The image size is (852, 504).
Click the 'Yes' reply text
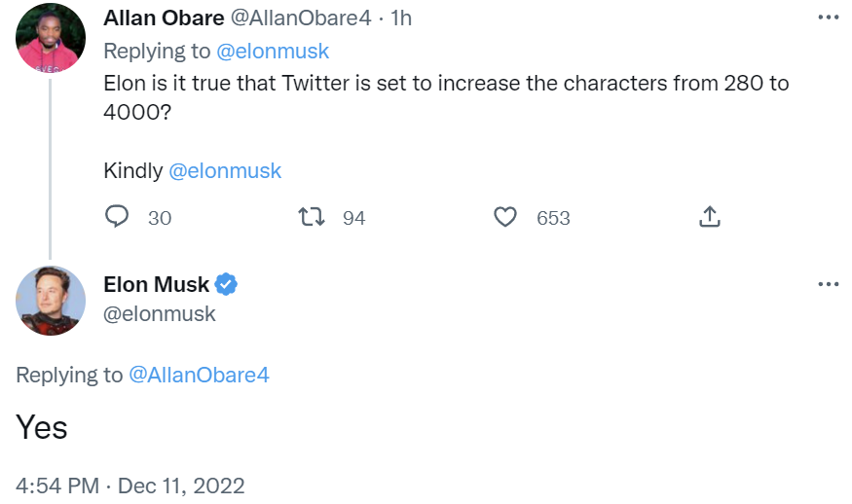(42, 426)
